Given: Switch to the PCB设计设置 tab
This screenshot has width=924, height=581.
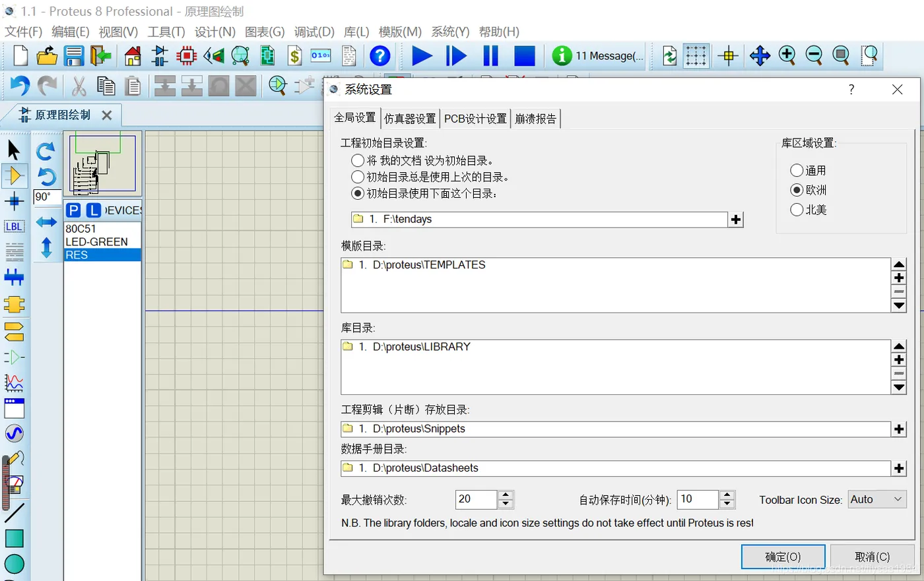Looking at the screenshot, I should [x=475, y=119].
